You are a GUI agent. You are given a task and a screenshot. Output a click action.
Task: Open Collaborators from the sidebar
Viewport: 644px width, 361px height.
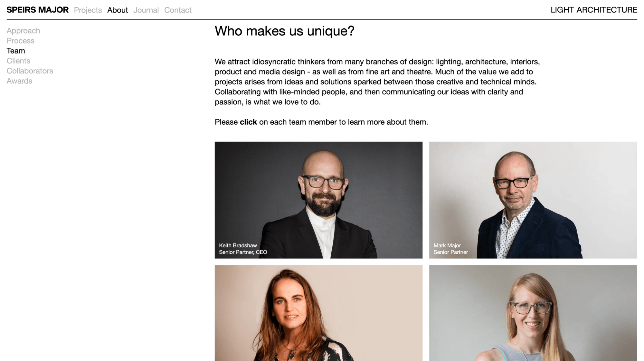tap(30, 71)
